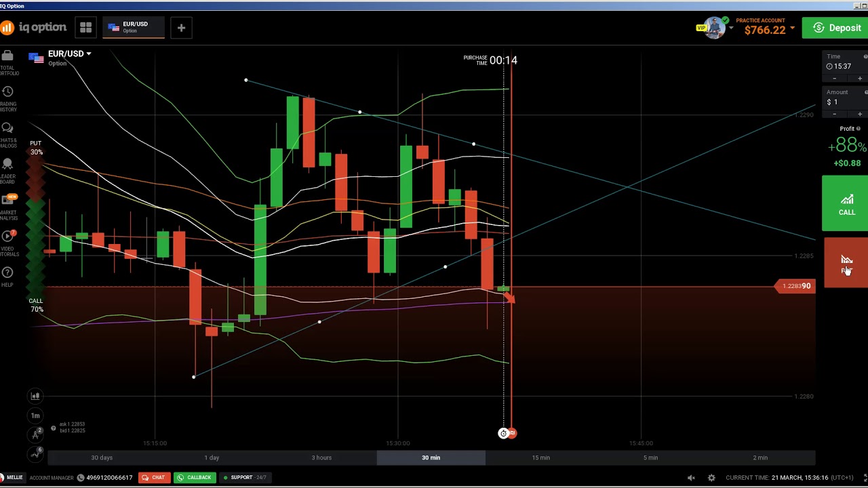Click the +88% profit value
The height and width of the screenshot is (488, 868).
click(847, 146)
